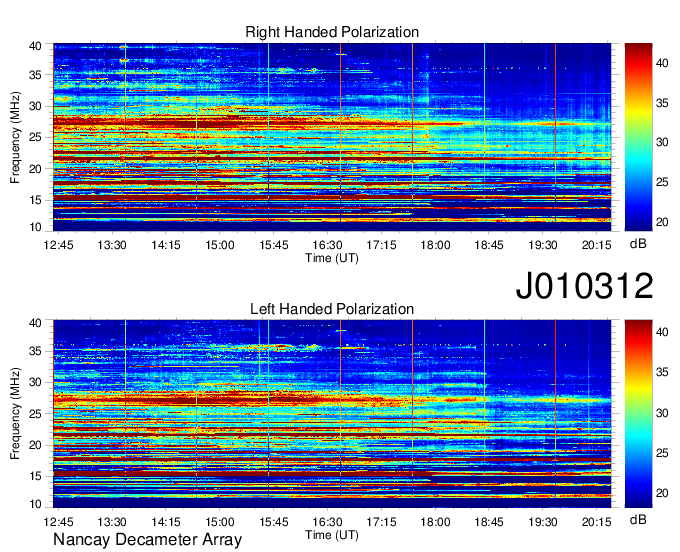Viewport: 680px width, 552px height.
Task: Click the "Frequency (MHz)" label of Left Handed plot
Action: coord(15,414)
